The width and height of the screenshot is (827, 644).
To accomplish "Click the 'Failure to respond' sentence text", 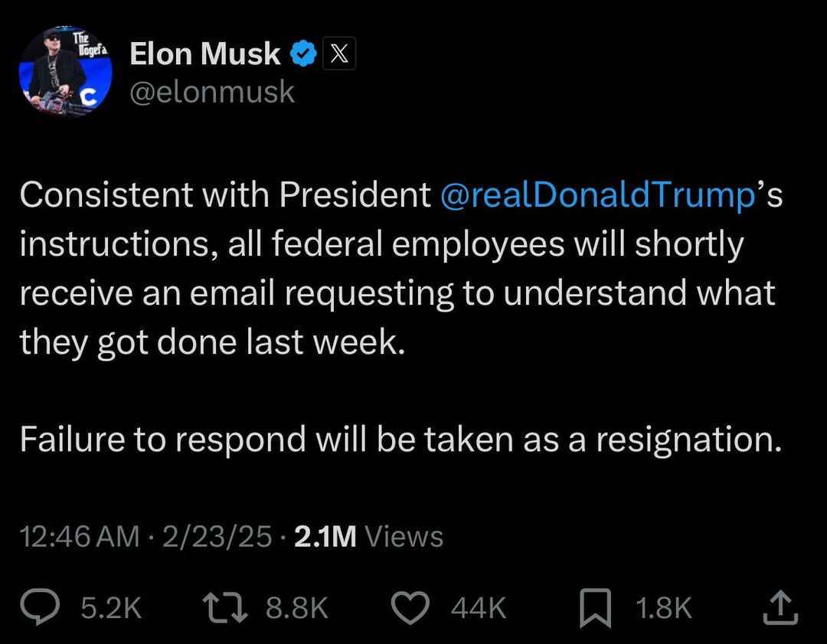I will coord(400,440).
